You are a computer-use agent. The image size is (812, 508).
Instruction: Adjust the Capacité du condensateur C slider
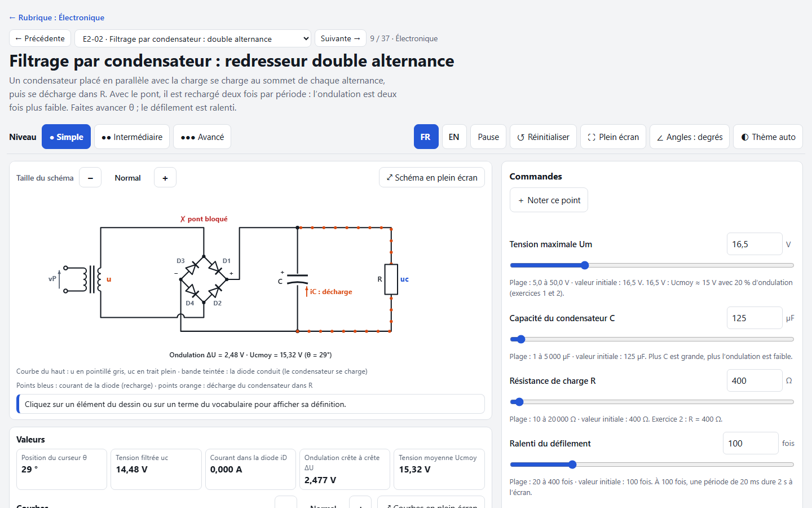click(652, 339)
